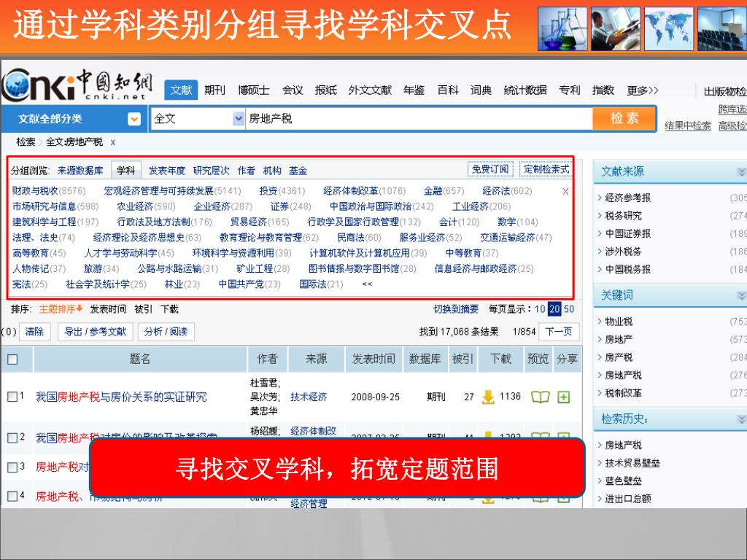747x560 pixels.
Task: Filter by subject 财政与税收(8576)
Action: [49, 191]
